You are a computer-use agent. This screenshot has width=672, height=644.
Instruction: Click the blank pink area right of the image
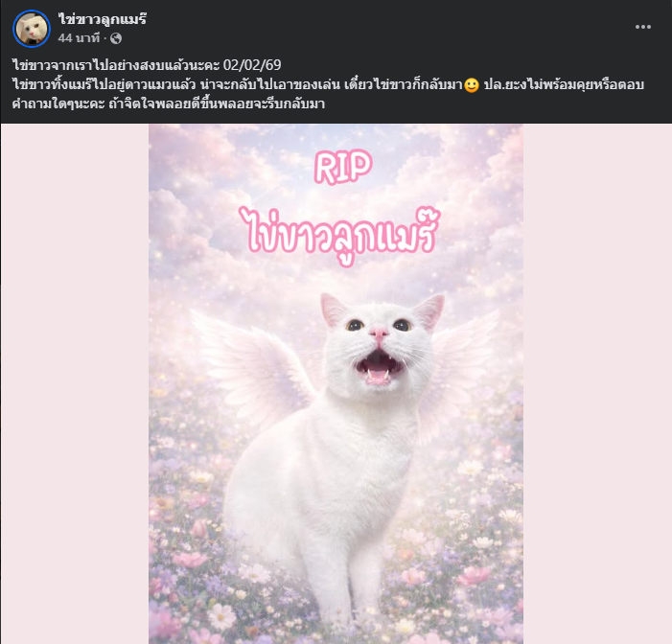(x=597, y=383)
